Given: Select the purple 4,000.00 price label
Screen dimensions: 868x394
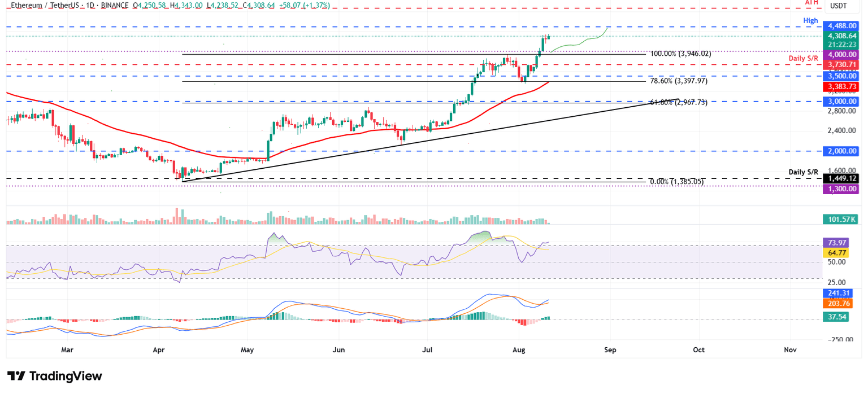Looking at the screenshot, I should pos(842,54).
